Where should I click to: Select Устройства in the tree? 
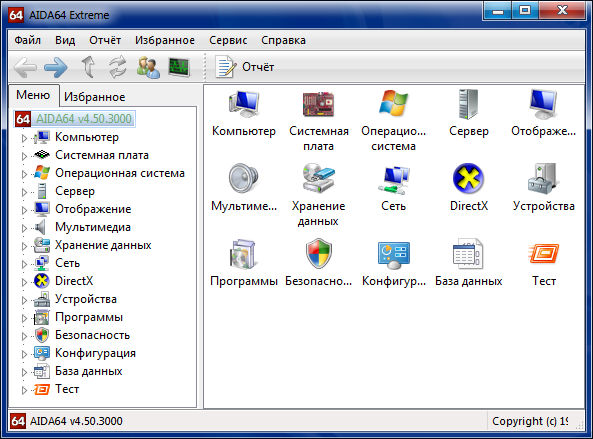tap(86, 299)
